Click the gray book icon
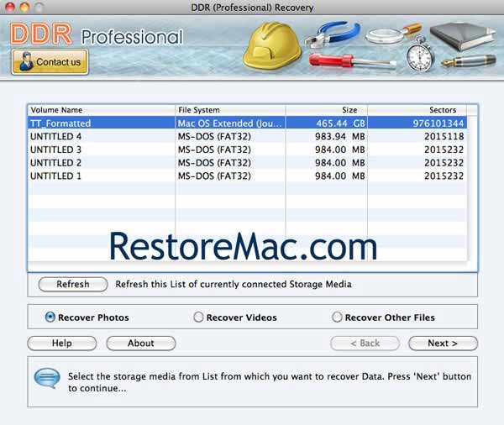 click(x=463, y=35)
